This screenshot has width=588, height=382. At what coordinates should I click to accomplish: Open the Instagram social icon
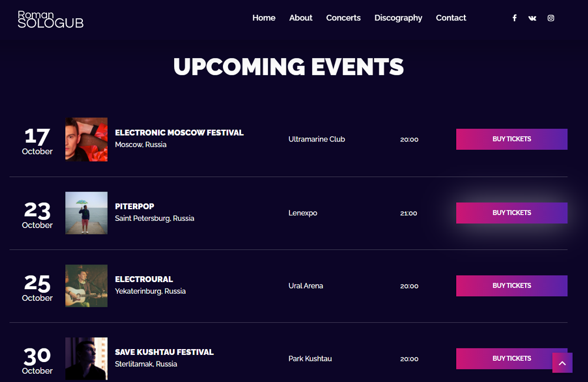pyautogui.click(x=550, y=18)
